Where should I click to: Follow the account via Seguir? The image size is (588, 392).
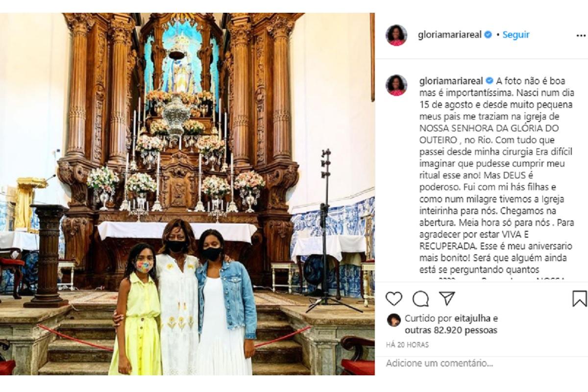click(516, 35)
